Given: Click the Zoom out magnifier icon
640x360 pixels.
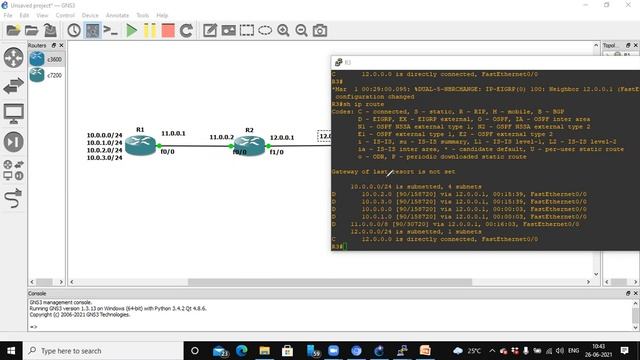Looking at the screenshot, I should coord(301,31).
